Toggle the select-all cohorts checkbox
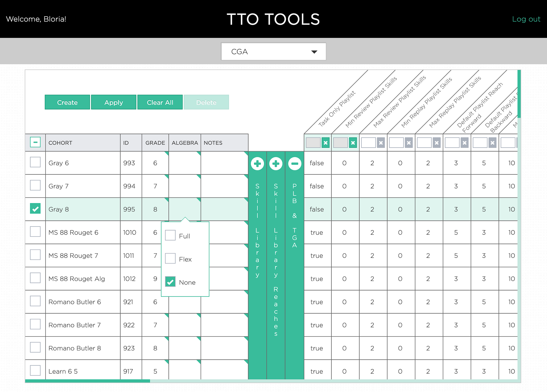Viewport: 547px width, 392px height. (x=35, y=142)
